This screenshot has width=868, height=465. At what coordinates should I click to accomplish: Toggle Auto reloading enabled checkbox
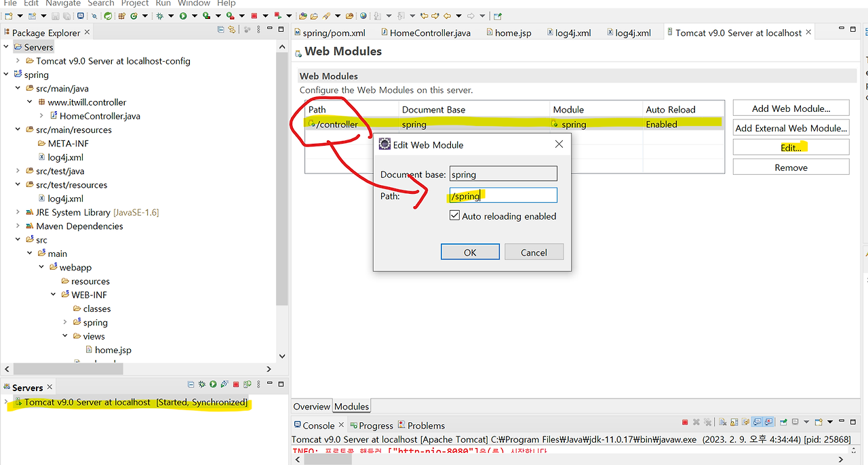pyautogui.click(x=455, y=216)
